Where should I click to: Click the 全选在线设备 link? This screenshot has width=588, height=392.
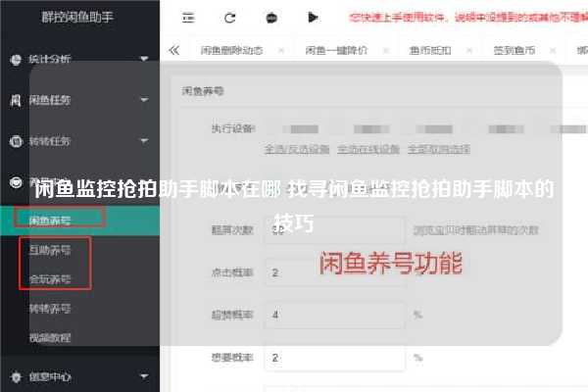368,149
